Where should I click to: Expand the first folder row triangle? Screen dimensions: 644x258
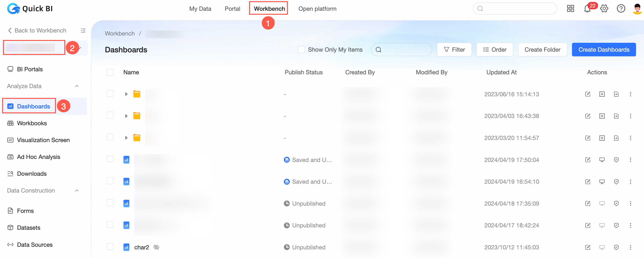[126, 94]
